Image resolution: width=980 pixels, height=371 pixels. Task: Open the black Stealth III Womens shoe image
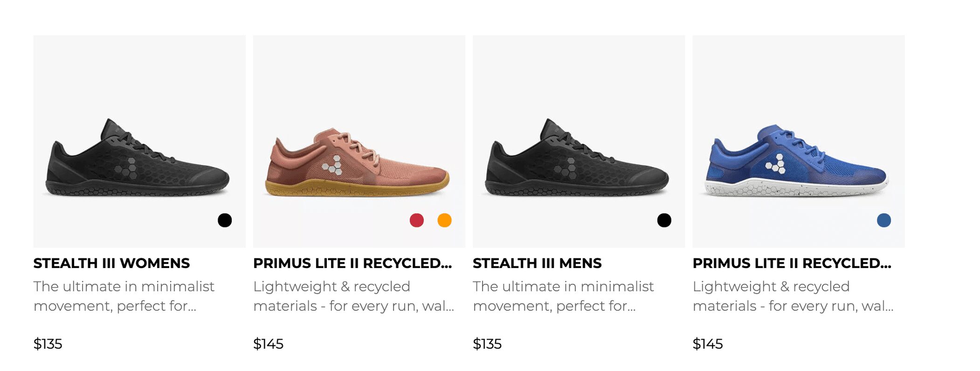tap(139, 141)
